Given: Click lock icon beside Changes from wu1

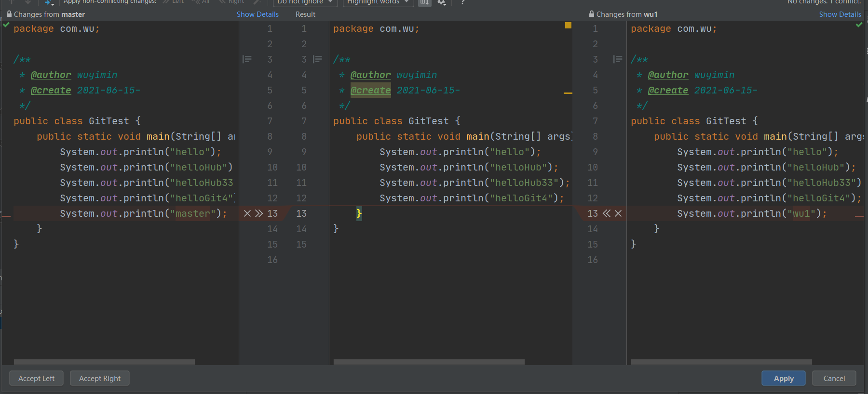Looking at the screenshot, I should coord(592,14).
